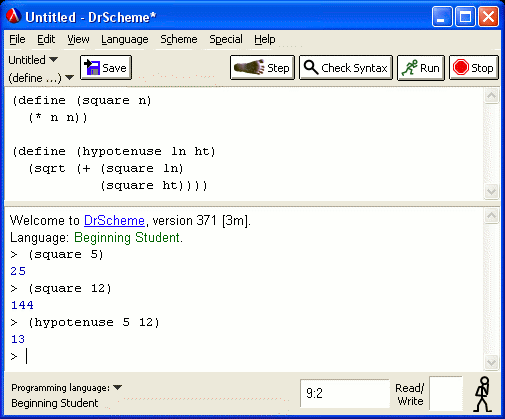Follow the DrScheme hyperlink in the welcome line

click(114, 221)
